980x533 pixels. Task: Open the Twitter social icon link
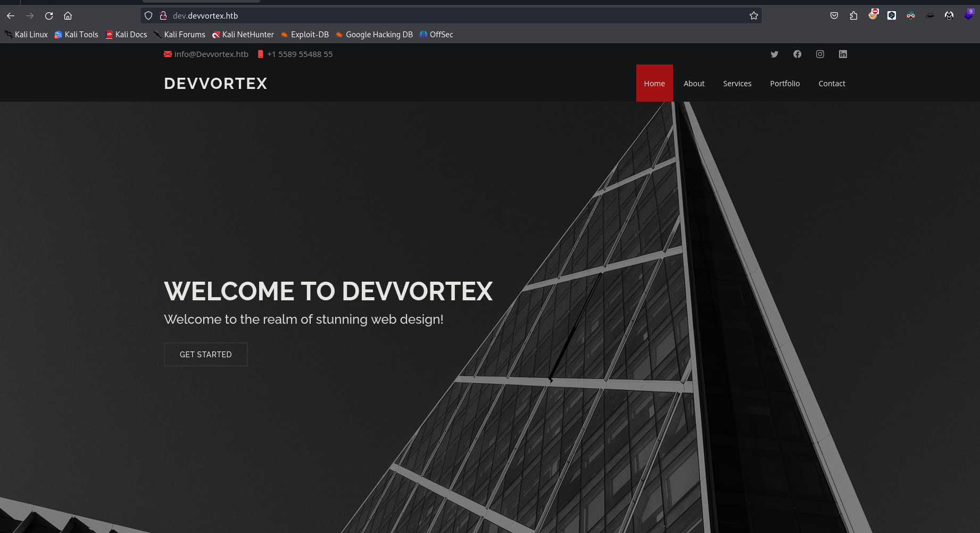tap(774, 54)
